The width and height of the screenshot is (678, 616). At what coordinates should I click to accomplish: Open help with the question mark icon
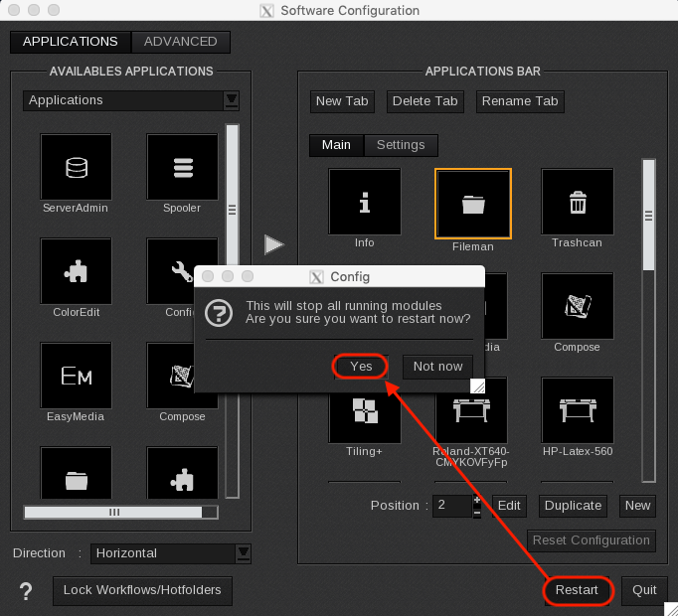(26, 590)
